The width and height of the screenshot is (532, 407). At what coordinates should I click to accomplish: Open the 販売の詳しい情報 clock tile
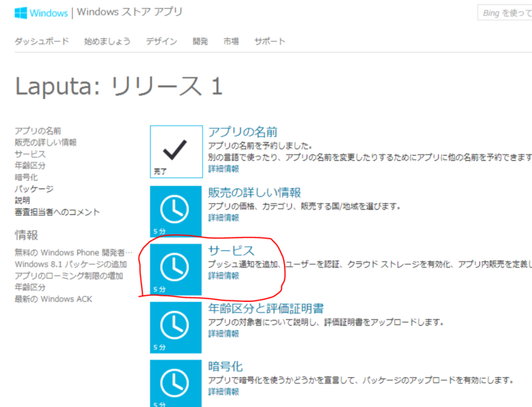click(176, 211)
